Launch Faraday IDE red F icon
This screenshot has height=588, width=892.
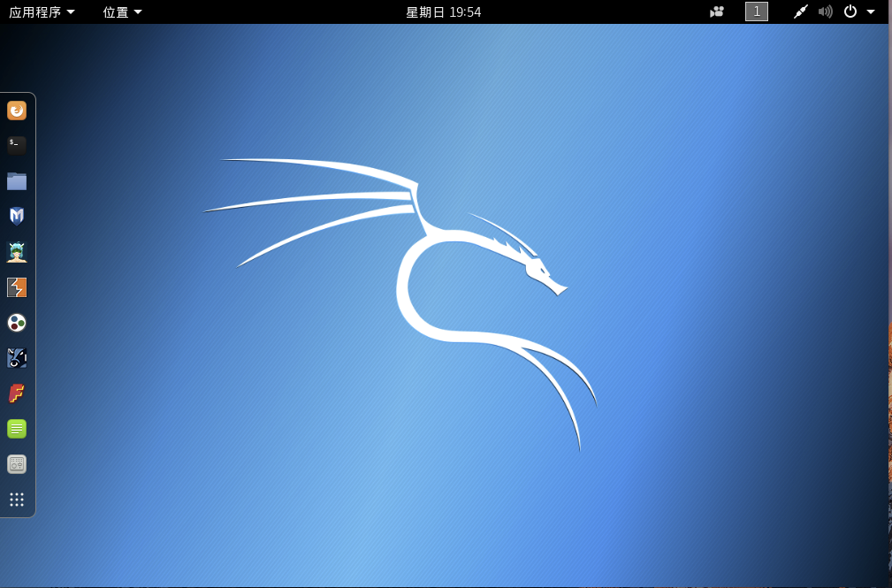pos(17,393)
